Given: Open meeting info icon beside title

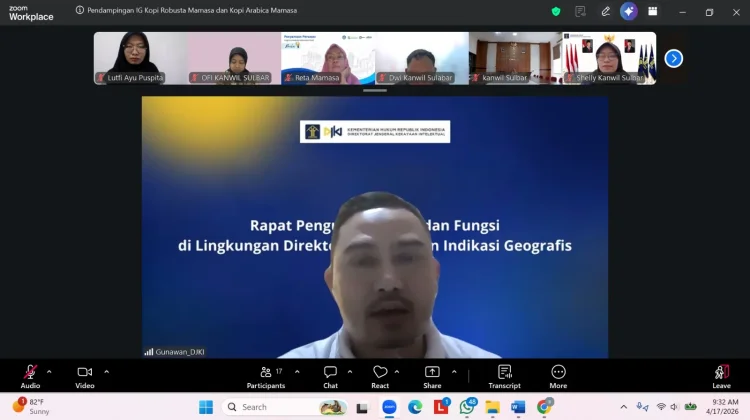Looking at the screenshot, I should click(80, 10).
